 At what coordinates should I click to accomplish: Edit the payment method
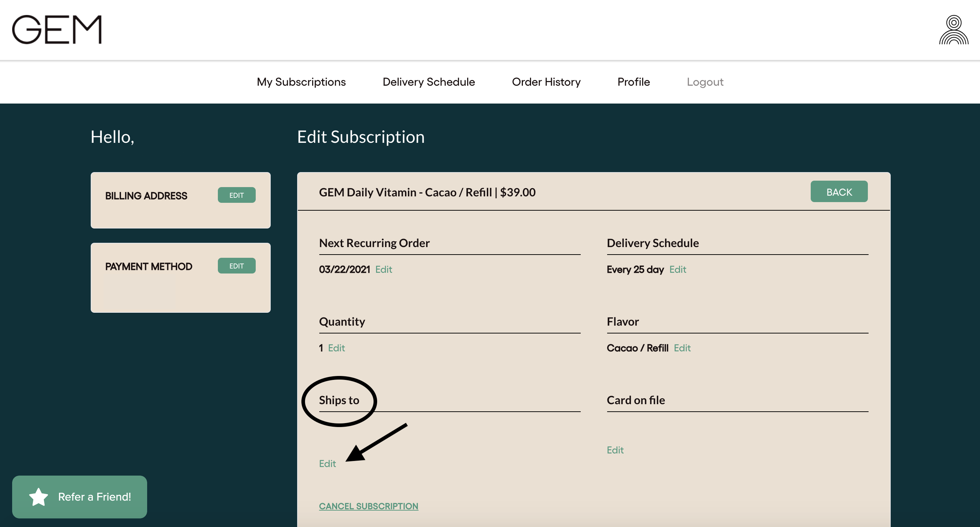(236, 266)
